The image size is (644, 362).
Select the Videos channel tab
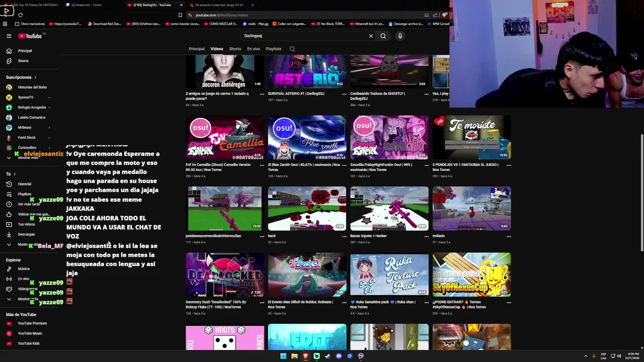pyautogui.click(x=217, y=49)
